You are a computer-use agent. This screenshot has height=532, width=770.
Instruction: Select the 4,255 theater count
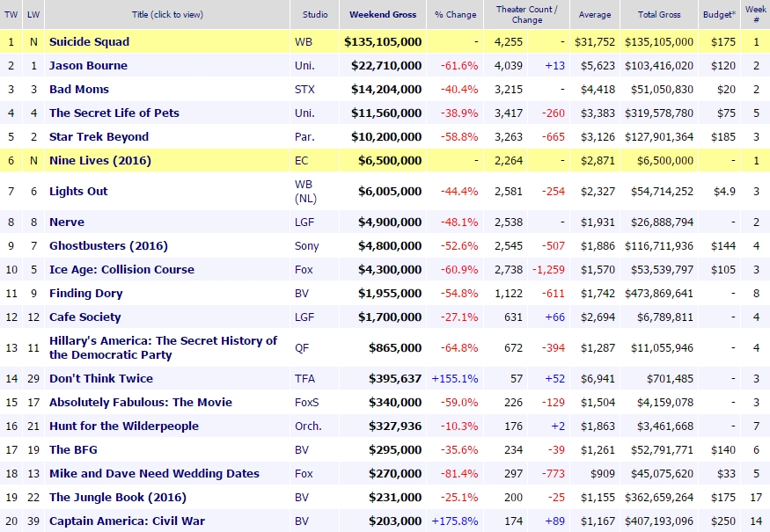(x=509, y=41)
